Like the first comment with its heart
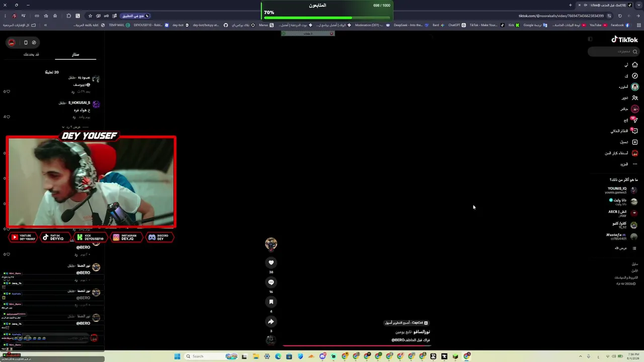The image size is (644, 362). coord(8,92)
